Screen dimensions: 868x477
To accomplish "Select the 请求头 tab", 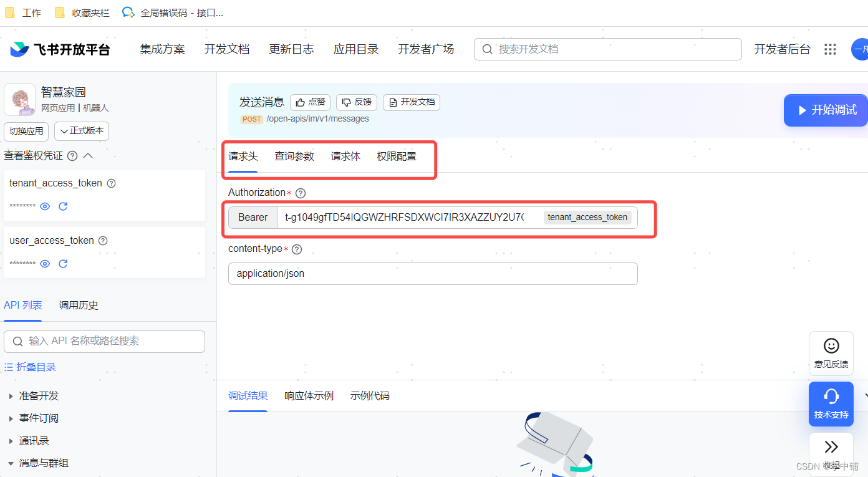I will point(243,157).
